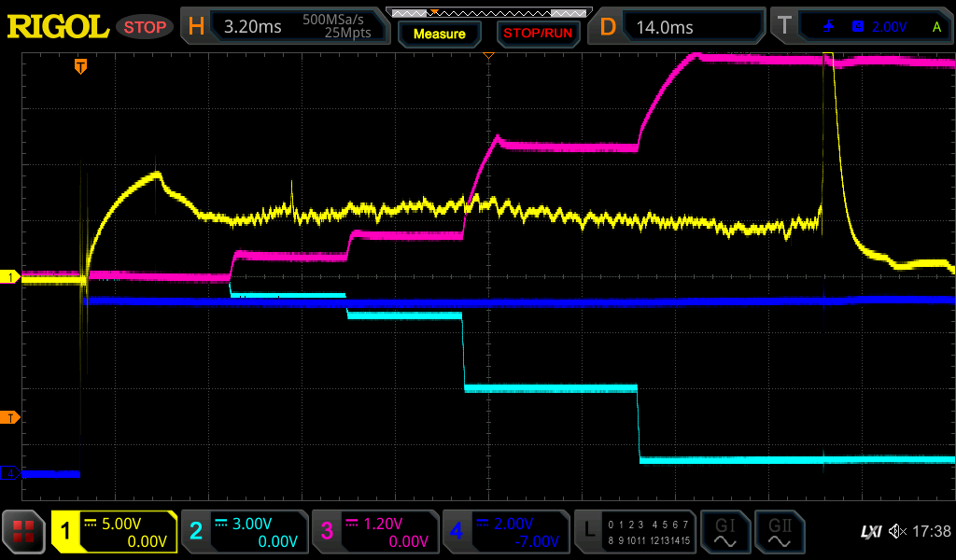Click the red STOP status indicator
Viewport: 956px width, 560px height.
(x=145, y=27)
